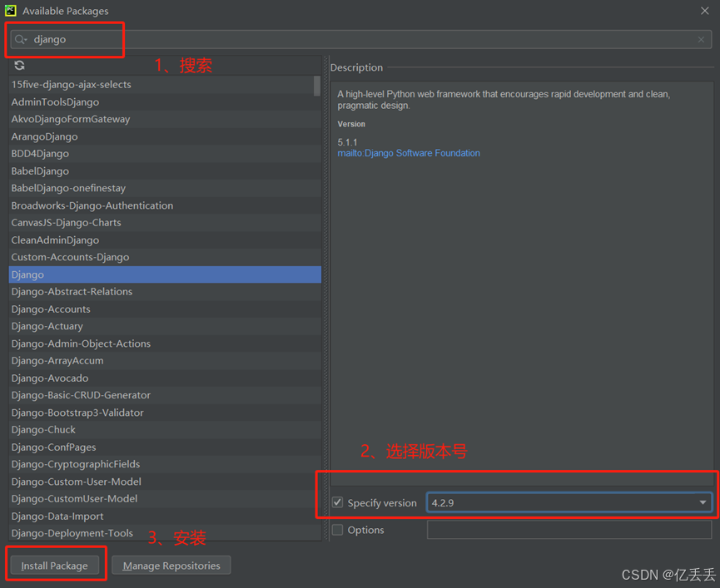
Task: Select the Django-Admin-Object-Actions package
Action: point(165,343)
